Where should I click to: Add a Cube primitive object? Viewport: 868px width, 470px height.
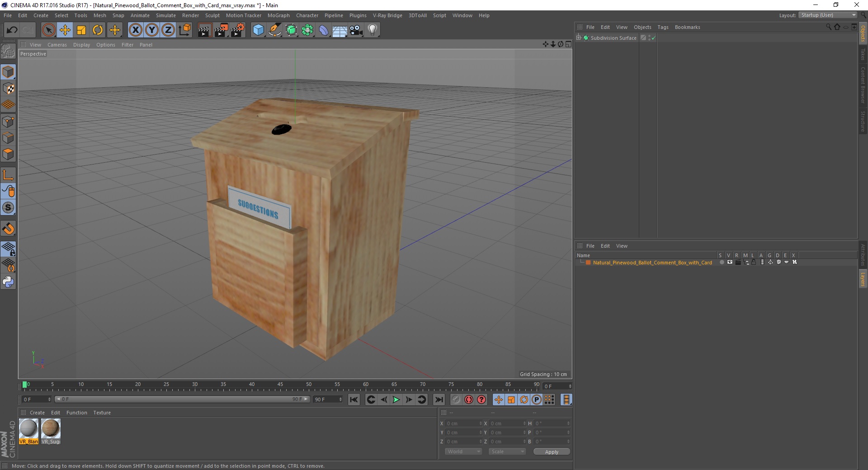258,30
